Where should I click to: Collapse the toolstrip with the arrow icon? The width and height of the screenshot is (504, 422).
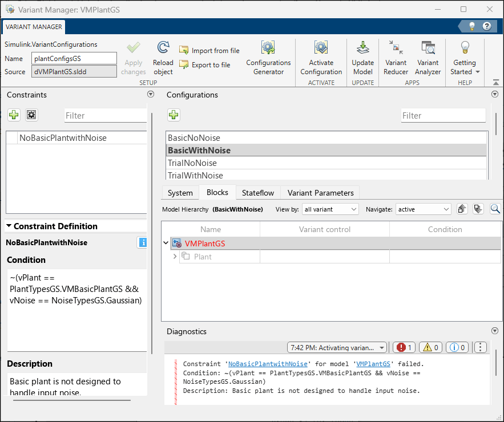(x=496, y=83)
